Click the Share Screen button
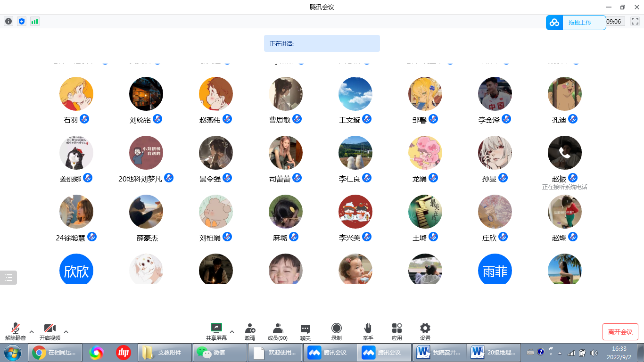This screenshot has height=362, width=644. point(216,331)
